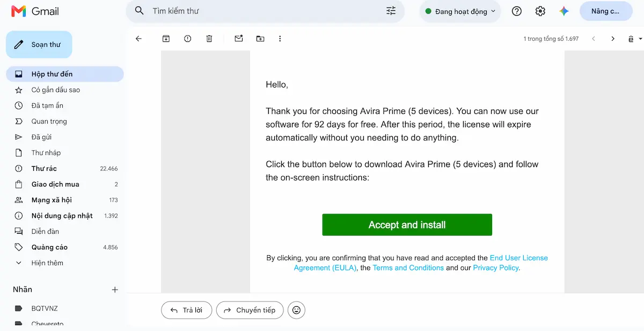Open input tools keyboard icon

tap(631, 39)
